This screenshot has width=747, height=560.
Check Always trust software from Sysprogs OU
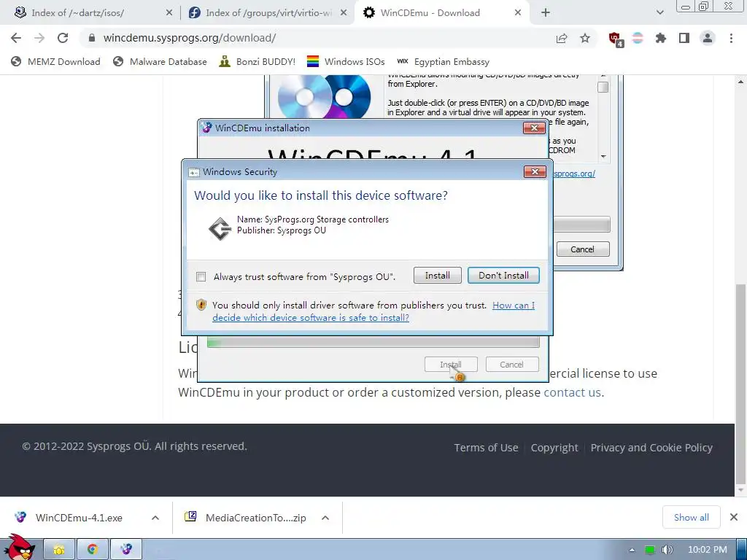click(x=201, y=276)
